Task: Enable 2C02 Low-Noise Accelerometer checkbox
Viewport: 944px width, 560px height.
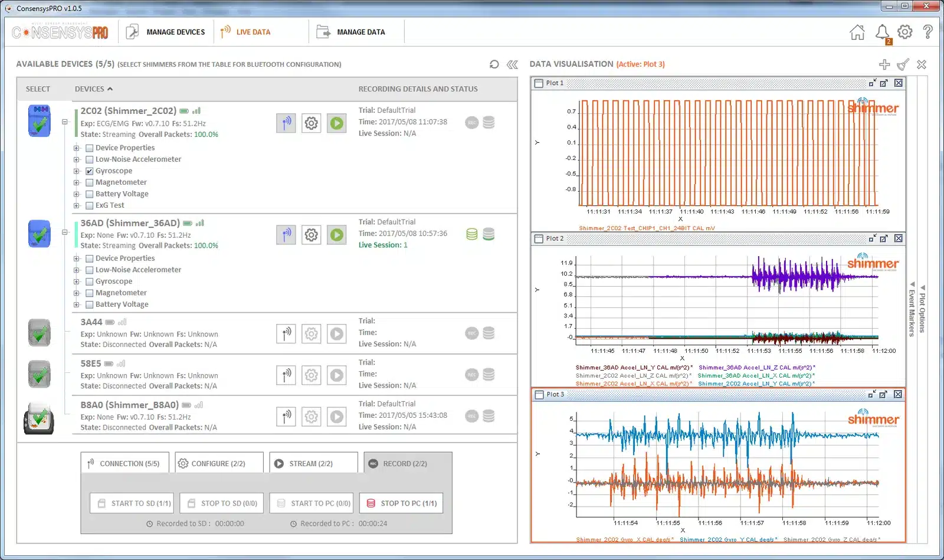Action: [x=90, y=159]
